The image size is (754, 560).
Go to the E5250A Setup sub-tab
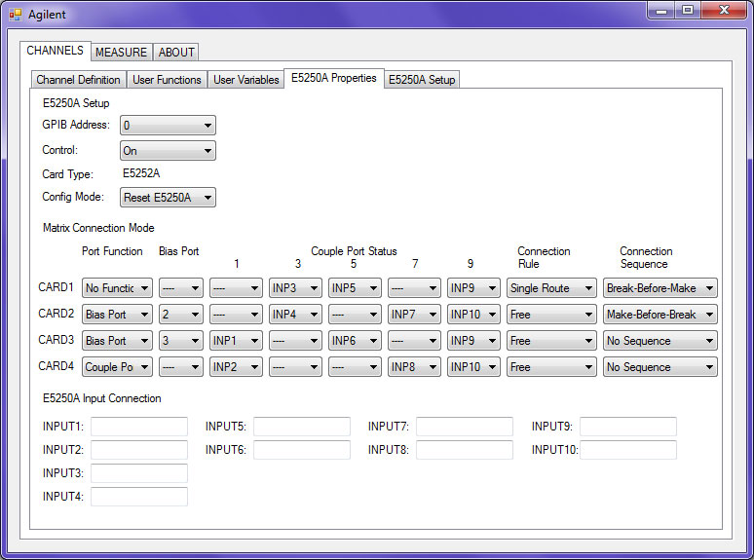click(x=422, y=80)
